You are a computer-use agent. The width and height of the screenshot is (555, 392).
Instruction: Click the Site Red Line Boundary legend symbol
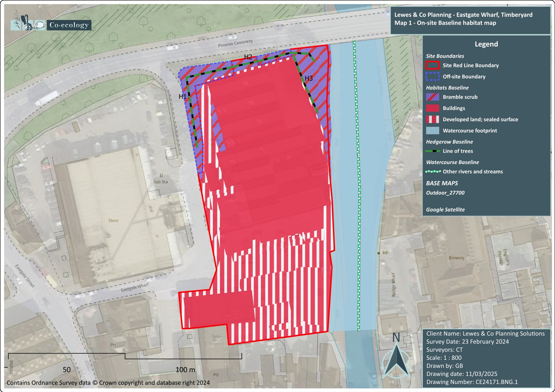(x=432, y=65)
